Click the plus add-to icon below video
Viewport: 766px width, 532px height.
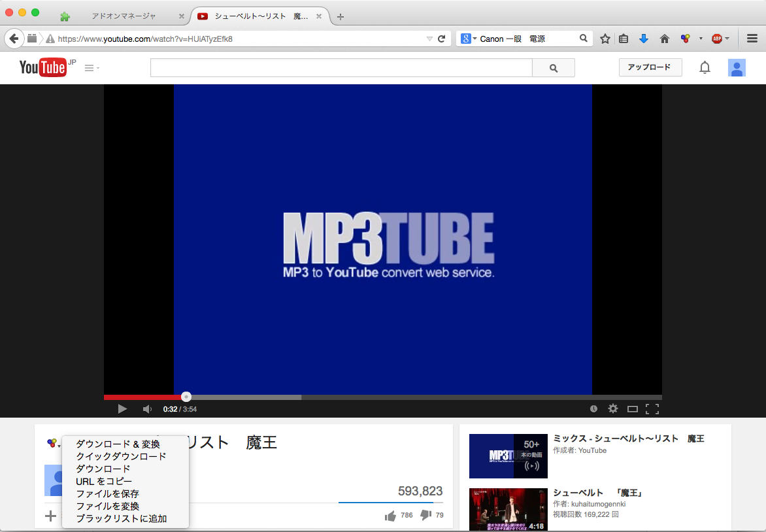(50, 516)
